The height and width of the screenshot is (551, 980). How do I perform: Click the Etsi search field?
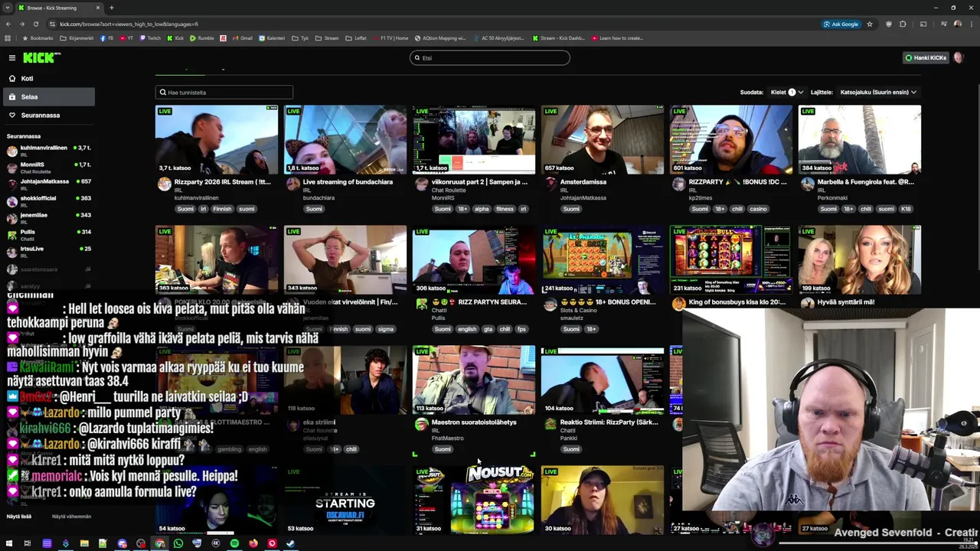[490, 57]
